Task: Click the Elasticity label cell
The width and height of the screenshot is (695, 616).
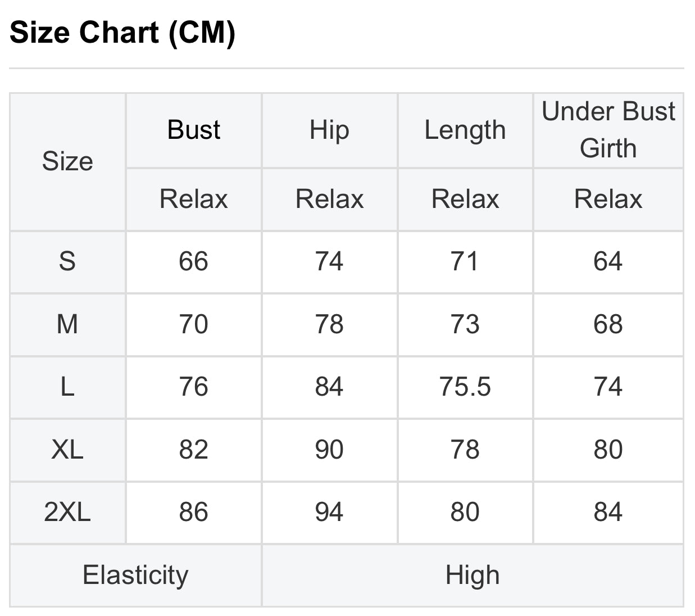Action: [135, 575]
